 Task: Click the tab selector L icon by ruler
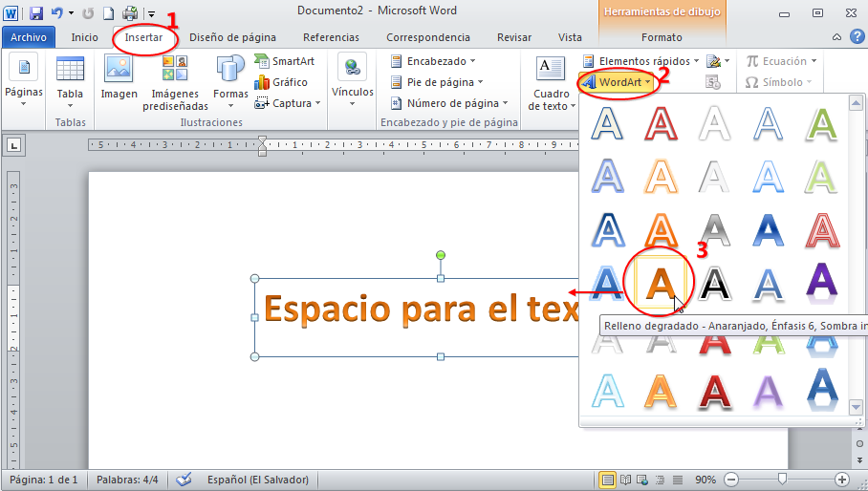[x=13, y=145]
